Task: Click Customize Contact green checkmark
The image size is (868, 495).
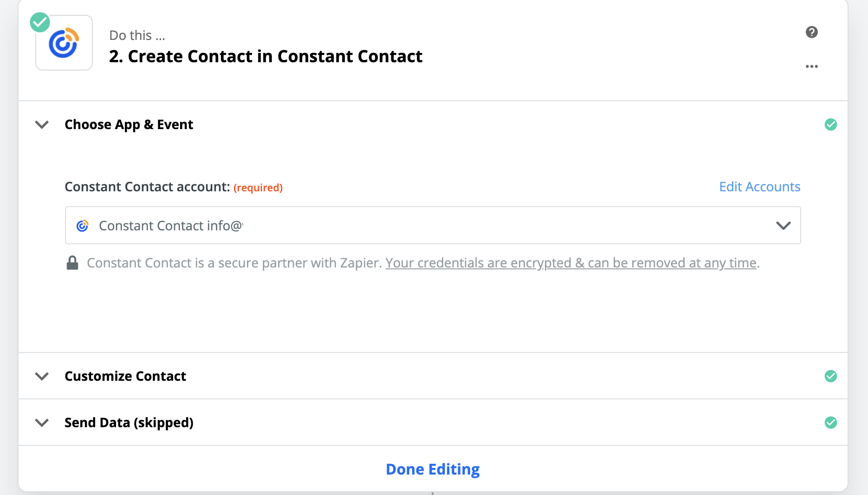Action: point(830,376)
